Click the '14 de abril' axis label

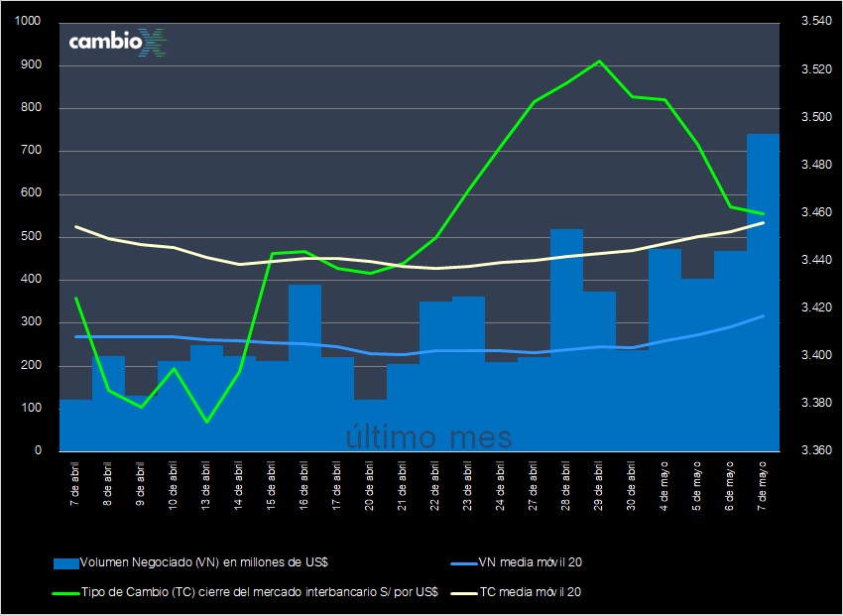click(238, 485)
